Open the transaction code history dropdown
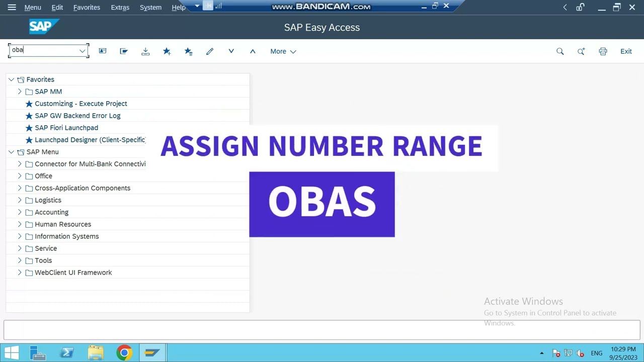This screenshot has width=644, height=362. 83,51
